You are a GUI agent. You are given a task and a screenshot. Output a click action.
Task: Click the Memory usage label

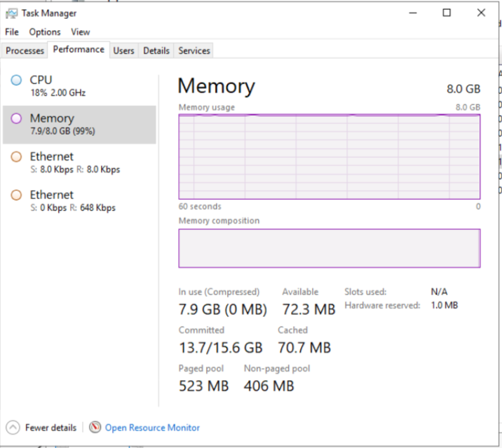(207, 107)
